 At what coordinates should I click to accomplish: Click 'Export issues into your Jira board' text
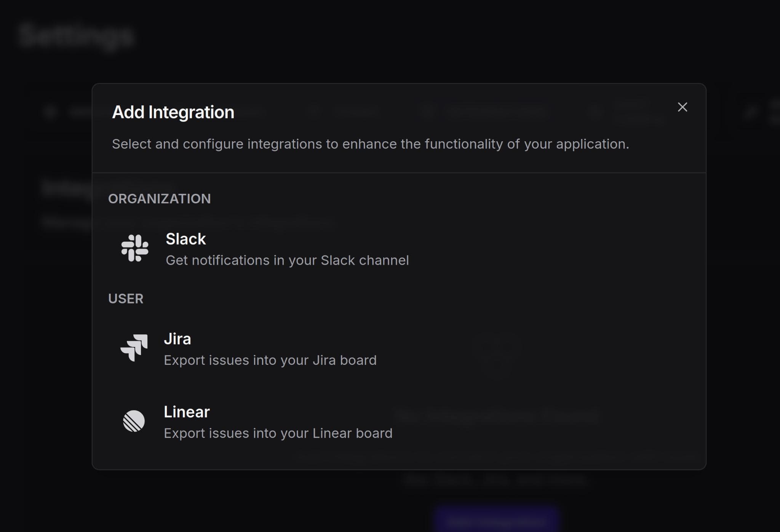(x=270, y=360)
